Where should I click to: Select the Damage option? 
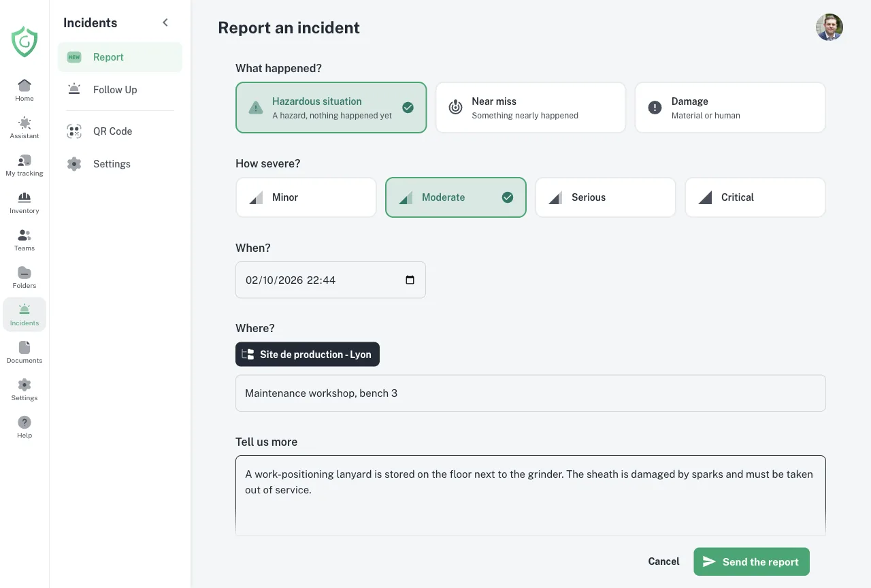tap(730, 108)
